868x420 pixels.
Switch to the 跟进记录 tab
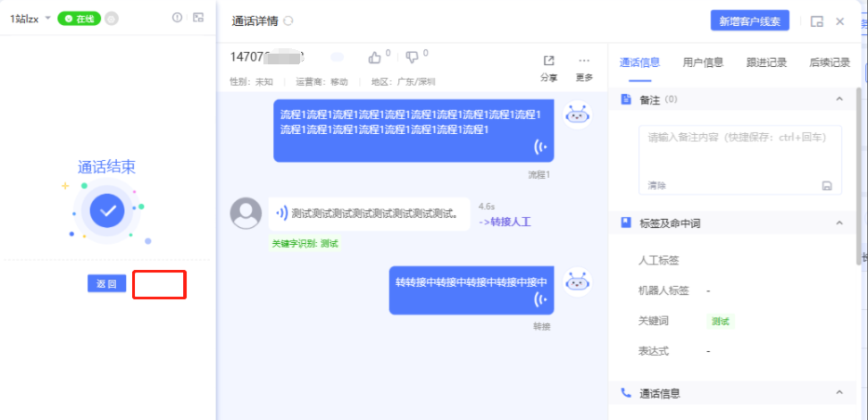[x=766, y=63]
